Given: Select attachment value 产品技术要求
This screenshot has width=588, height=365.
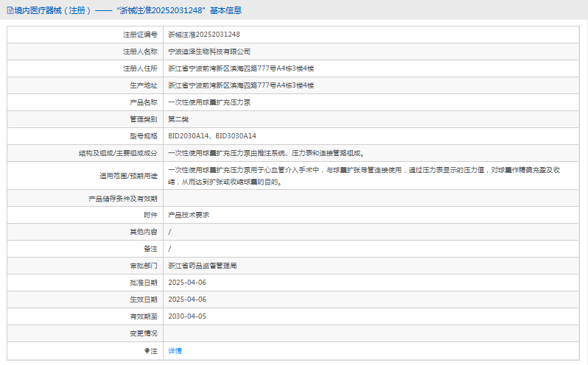Looking at the screenshot, I should (x=189, y=215).
